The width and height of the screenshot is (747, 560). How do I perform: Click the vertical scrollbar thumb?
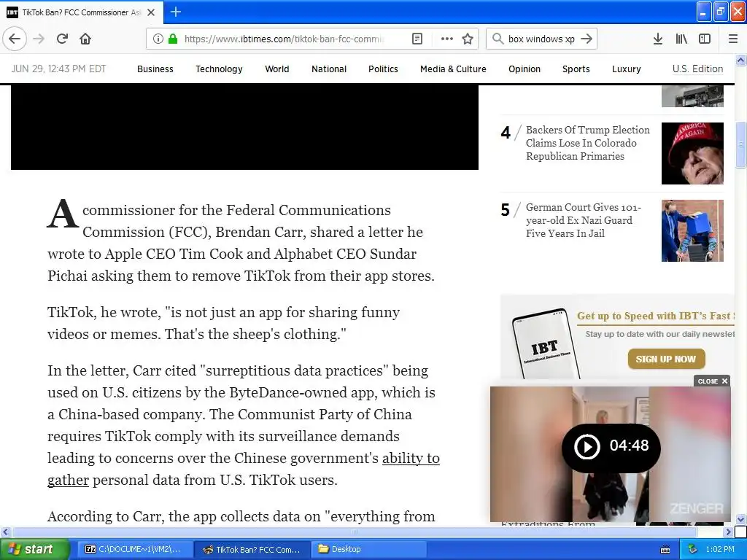pyautogui.click(x=741, y=145)
